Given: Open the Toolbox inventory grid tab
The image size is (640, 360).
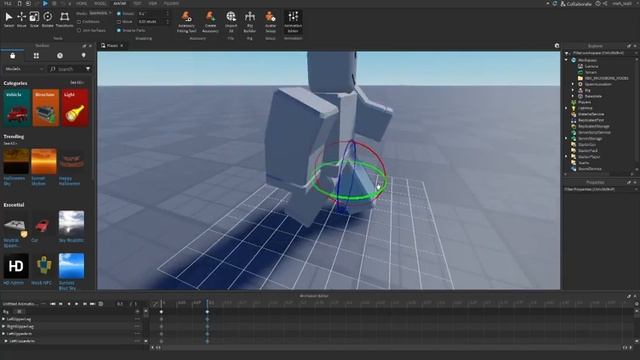Looking at the screenshot, I should (36, 56).
